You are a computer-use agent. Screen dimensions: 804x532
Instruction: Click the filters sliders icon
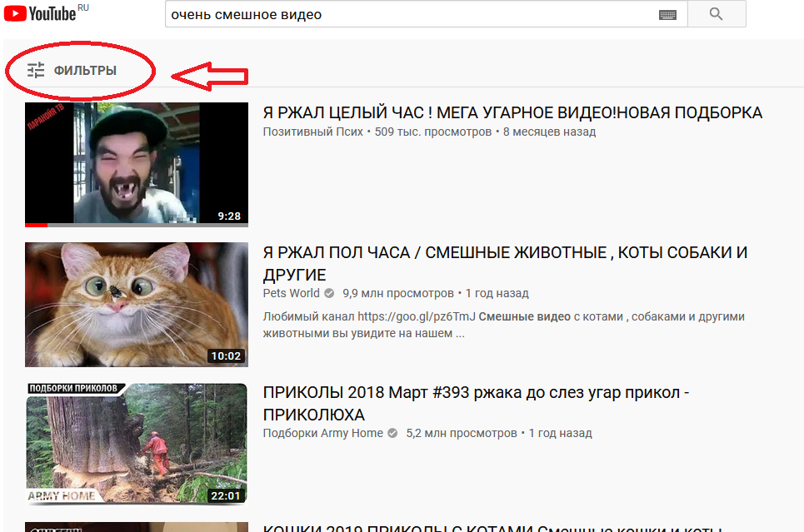(36, 70)
